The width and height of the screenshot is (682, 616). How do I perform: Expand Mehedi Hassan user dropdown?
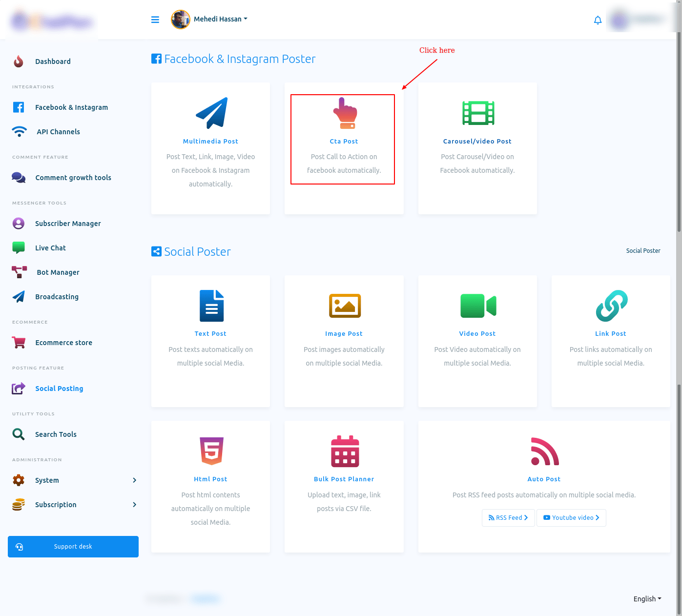tap(221, 19)
